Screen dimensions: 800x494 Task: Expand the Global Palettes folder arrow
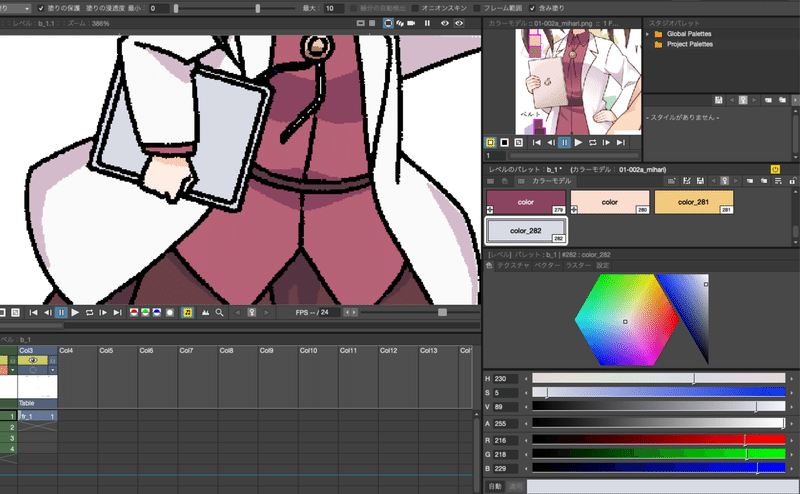[x=647, y=34]
